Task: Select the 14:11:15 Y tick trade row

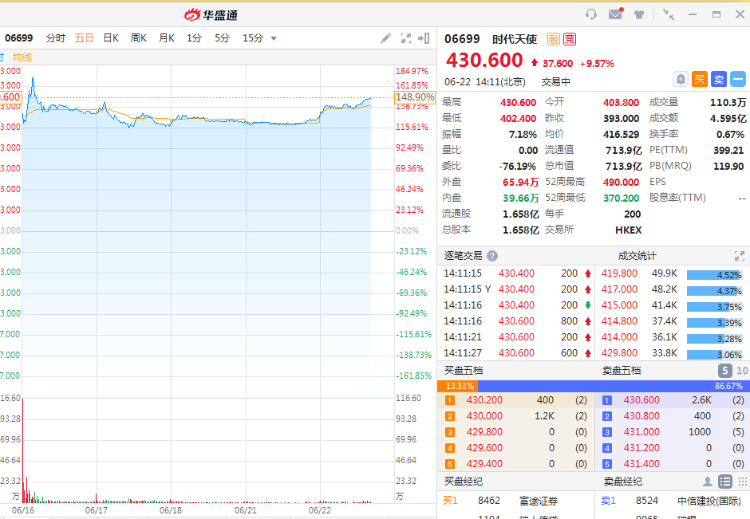Action: coord(516,289)
